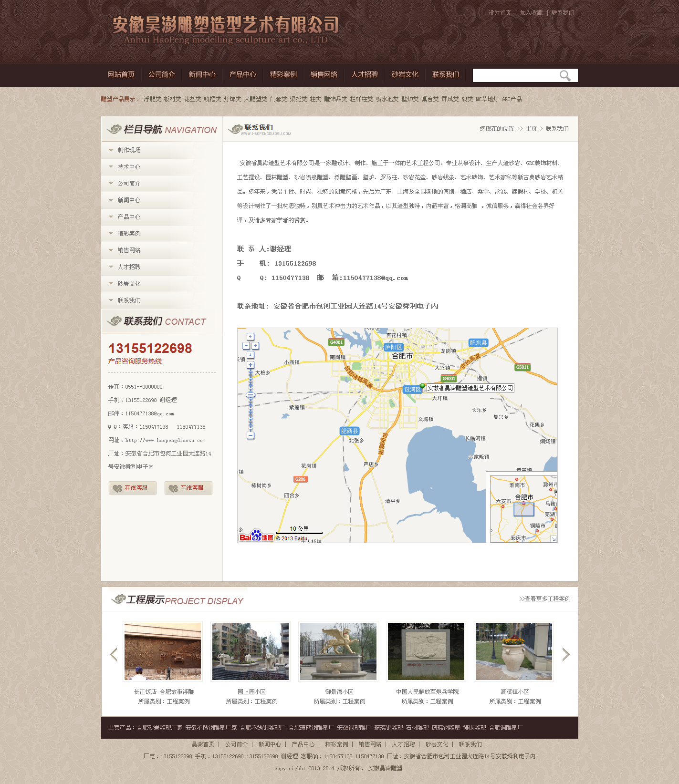Pan the map up with arrow

251,337
